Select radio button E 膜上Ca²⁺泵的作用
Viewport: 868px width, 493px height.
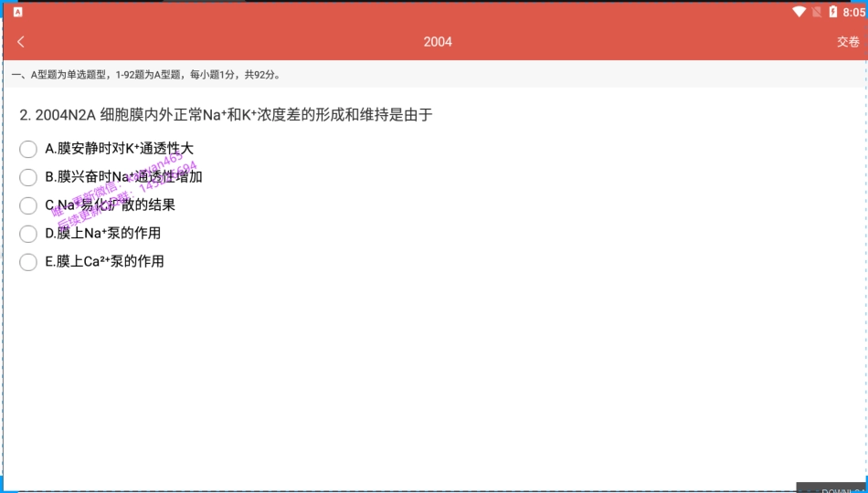pos(28,262)
